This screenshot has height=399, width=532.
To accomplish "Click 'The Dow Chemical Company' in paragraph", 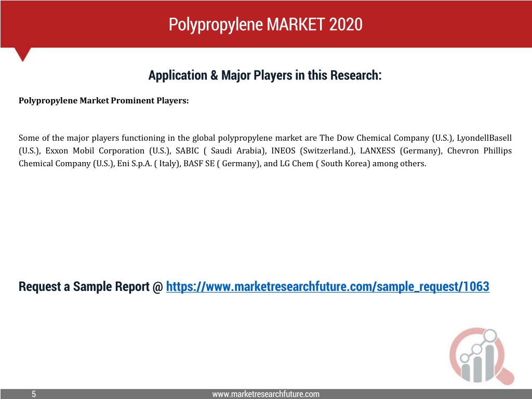I will pyautogui.click(x=374, y=138).
